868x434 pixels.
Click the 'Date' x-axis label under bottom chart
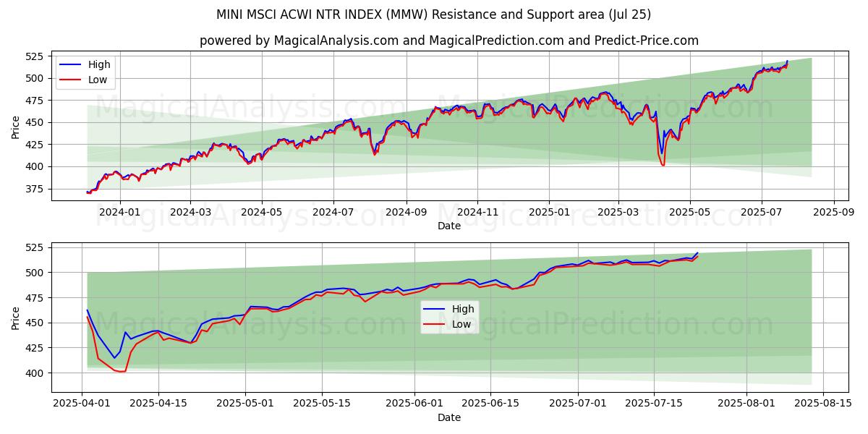click(x=449, y=417)
